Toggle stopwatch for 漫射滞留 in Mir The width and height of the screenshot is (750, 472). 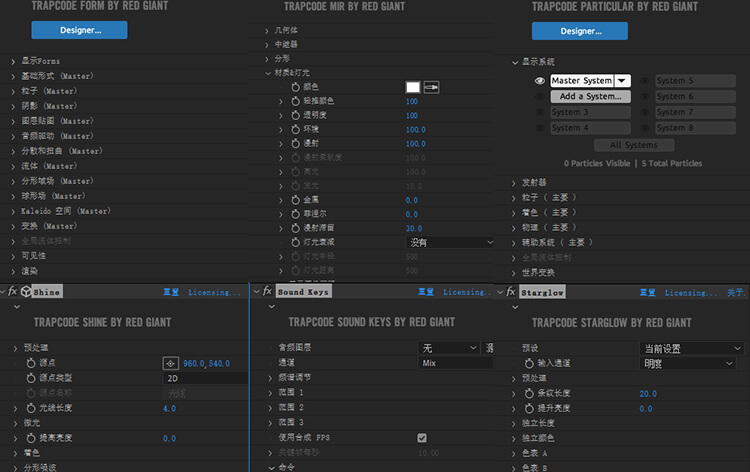(x=296, y=228)
